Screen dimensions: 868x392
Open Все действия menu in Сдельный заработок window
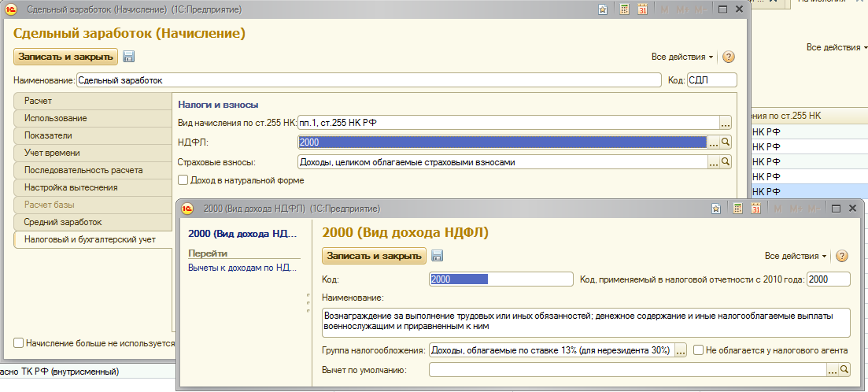click(x=682, y=57)
